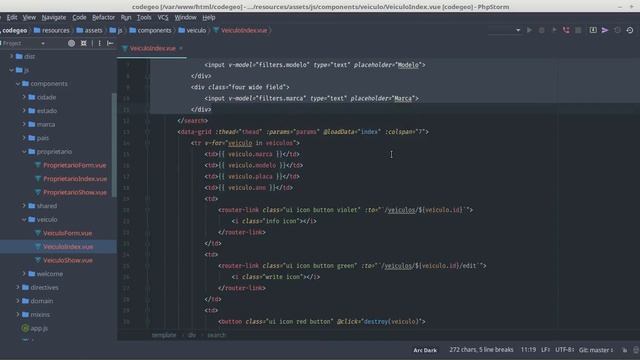Open ProprietarioForm.vue in the tree
Viewport: 640px width, 360px height.
[74, 165]
